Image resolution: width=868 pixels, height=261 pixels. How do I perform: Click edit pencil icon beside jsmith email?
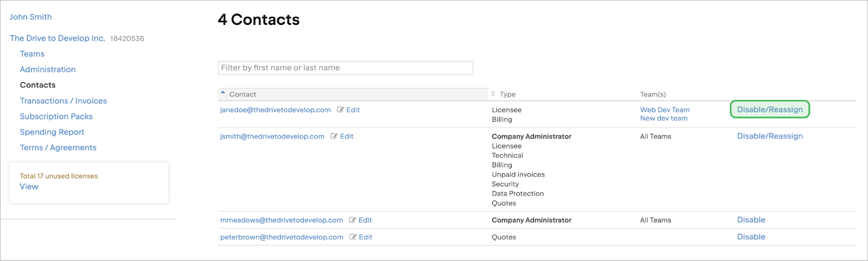pyautogui.click(x=334, y=136)
